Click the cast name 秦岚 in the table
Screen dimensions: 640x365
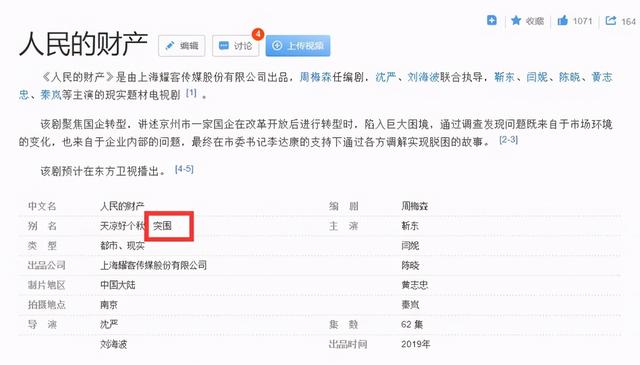410,305
